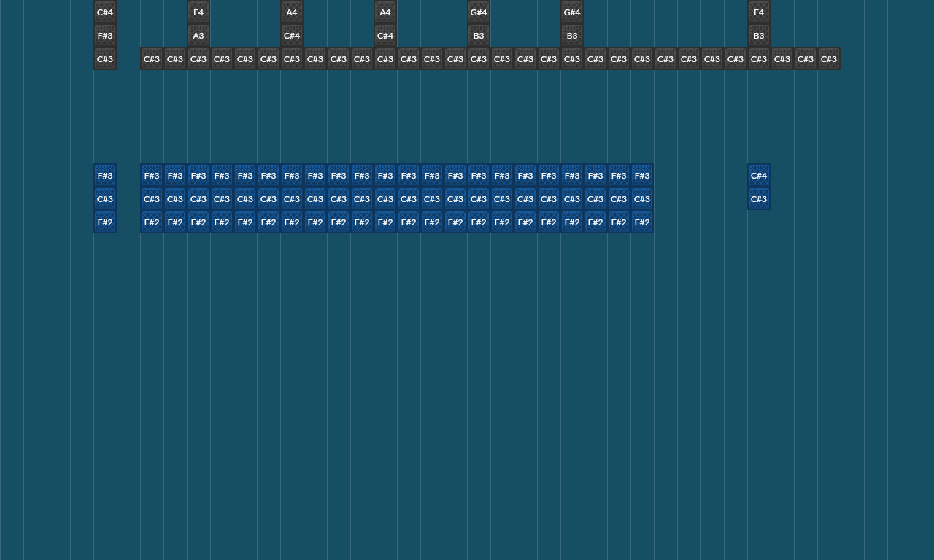Click the leftmost gray E4 note
This screenshot has height=560, width=934.
(x=198, y=12)
